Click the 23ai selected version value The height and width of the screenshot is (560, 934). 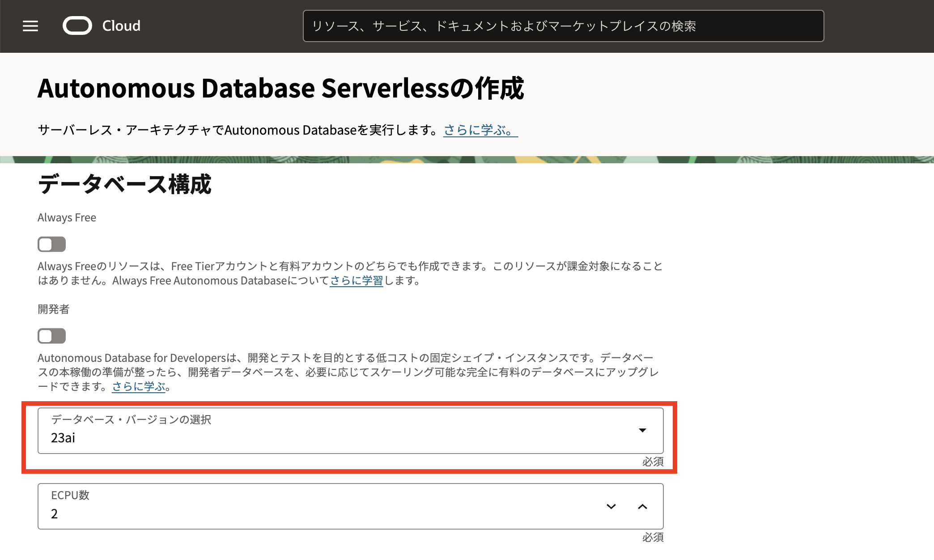(x=63, y=438)
